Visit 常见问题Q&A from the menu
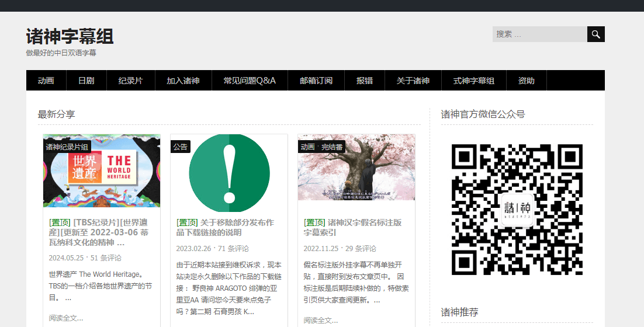 [250, 81]
